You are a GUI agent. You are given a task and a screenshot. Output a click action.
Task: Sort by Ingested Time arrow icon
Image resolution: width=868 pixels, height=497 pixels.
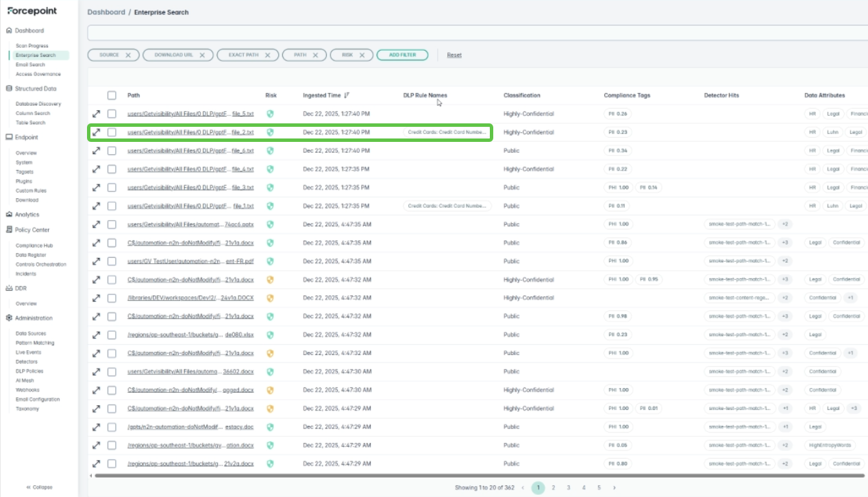pyautogui.click(x=347, y=95)
